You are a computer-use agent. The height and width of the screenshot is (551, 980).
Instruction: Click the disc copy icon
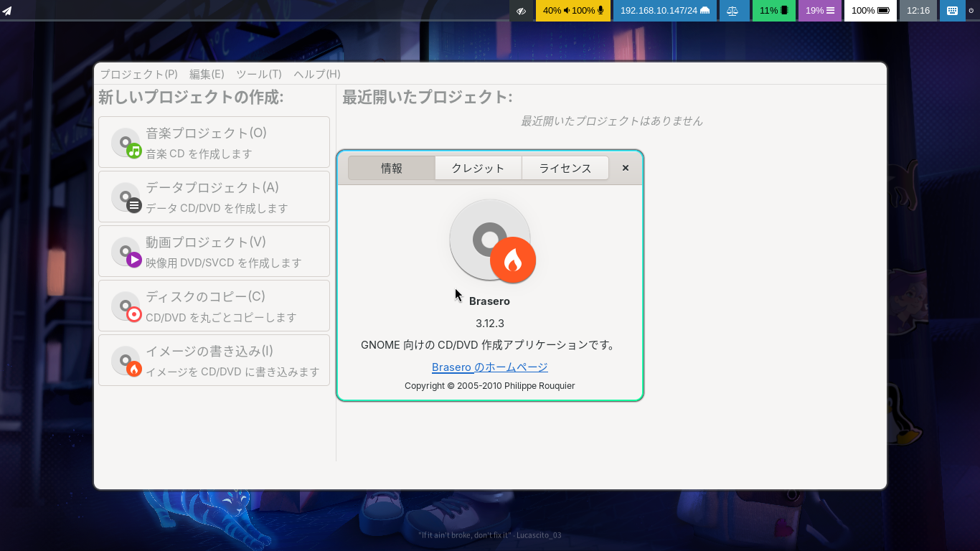[126, 306]
